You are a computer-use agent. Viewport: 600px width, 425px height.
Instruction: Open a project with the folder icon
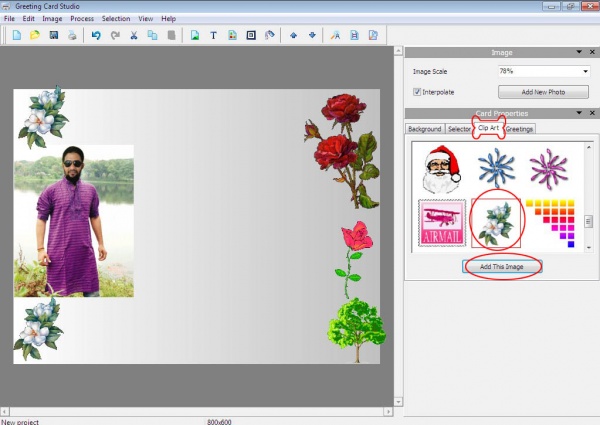35,35
